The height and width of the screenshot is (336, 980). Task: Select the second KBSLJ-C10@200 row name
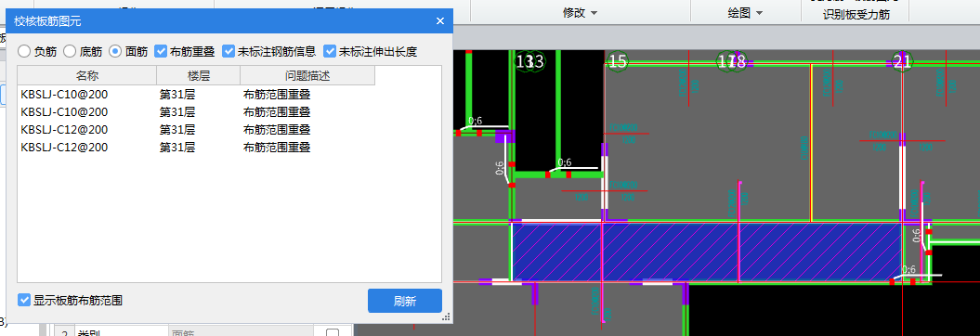click(64, 111)
